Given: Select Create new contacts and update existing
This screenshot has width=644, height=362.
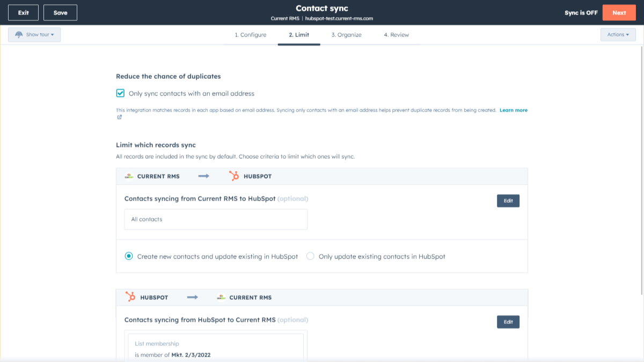Looking at the screenshot, I should (x=129, y=256).
